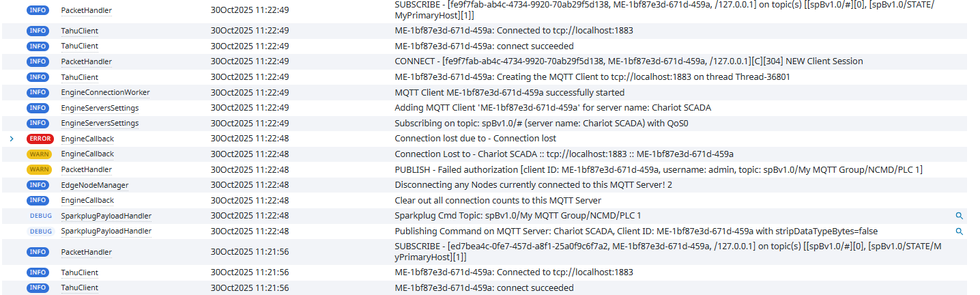Viewport: 980px width, 295px height.
Task: Click PacketHandler logger on NEW Client Session row
Action: 86,61
